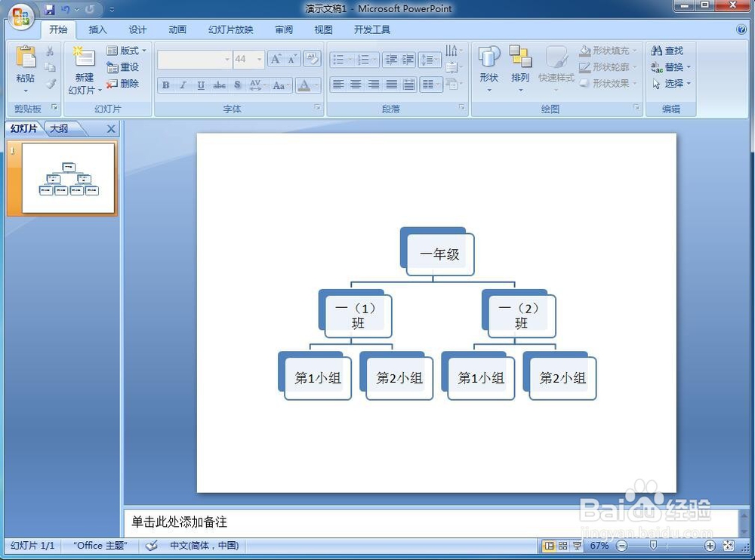Open the line spacing dropdown
This screenshot has height=560, width=755.
tap(430, 60)
